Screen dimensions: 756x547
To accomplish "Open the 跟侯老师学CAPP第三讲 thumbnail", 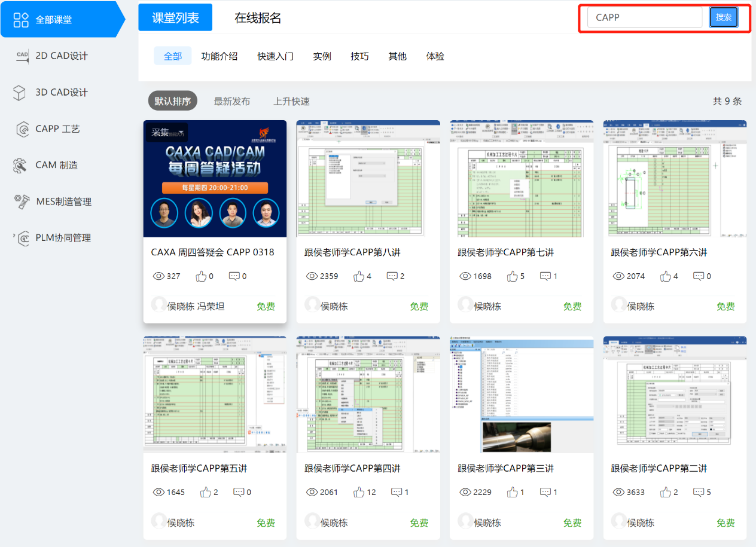I will coord(522,395).
